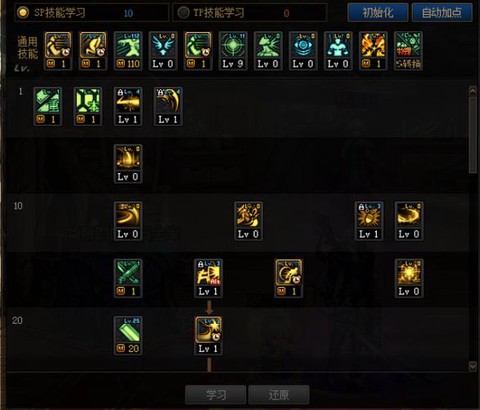Select the green crossed swords skill
The image size is (480, 410).
coord(128,278)
